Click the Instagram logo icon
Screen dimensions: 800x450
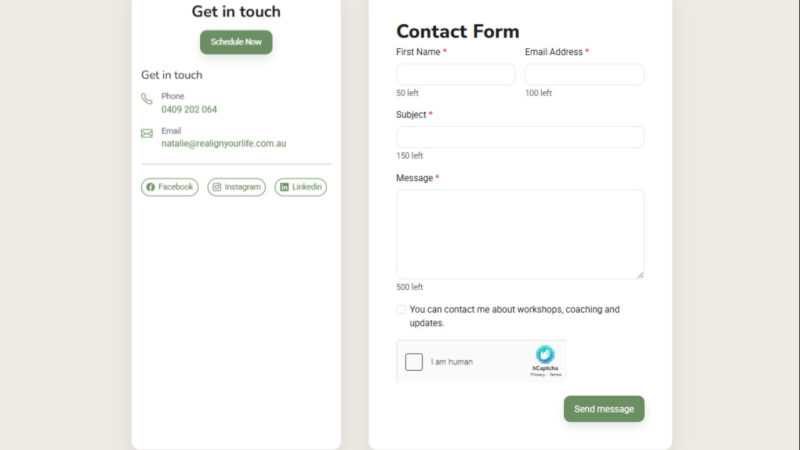click(x=217, y=187)
